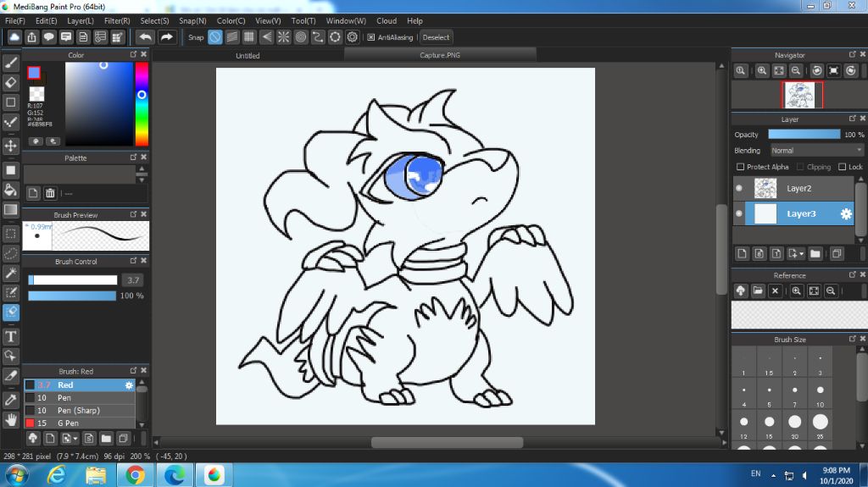Select the Pen (Sharp) brush
This screenshot has width=868, height=487.
tap(79, 410)
